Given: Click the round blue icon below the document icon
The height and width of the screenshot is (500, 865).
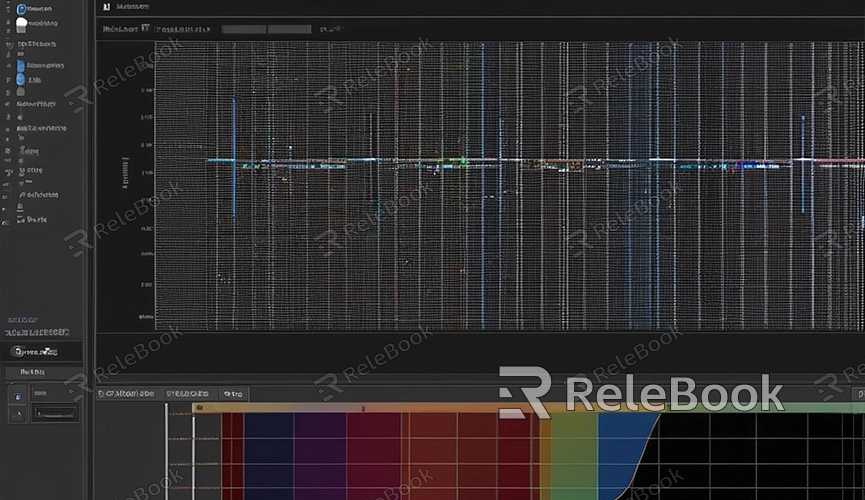Looking at the screenshot, I should (21, 80).
